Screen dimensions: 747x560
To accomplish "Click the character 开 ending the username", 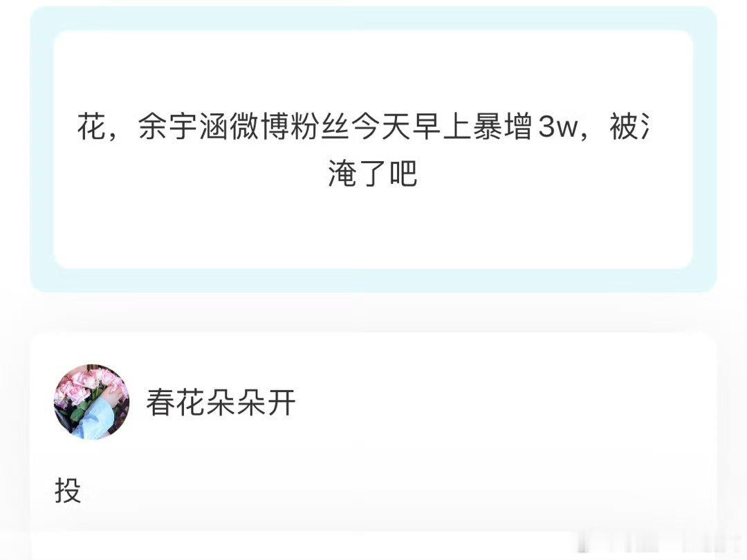I will point(281,402).
